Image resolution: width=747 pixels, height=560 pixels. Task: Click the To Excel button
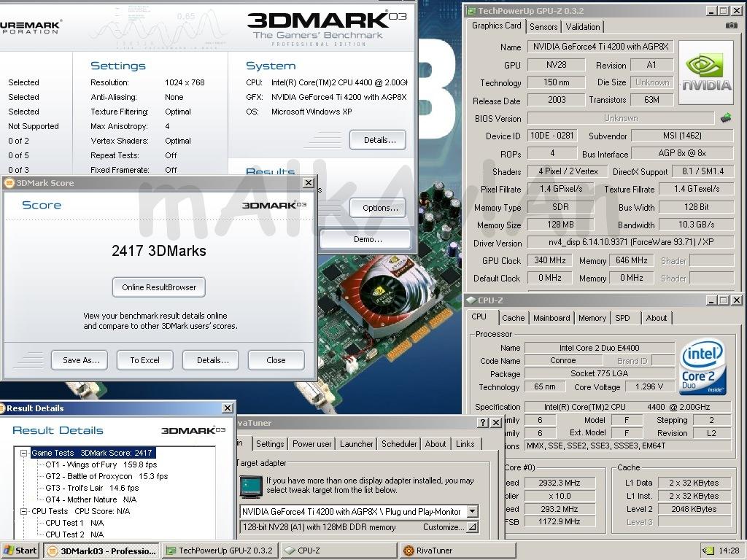point(145,360)
